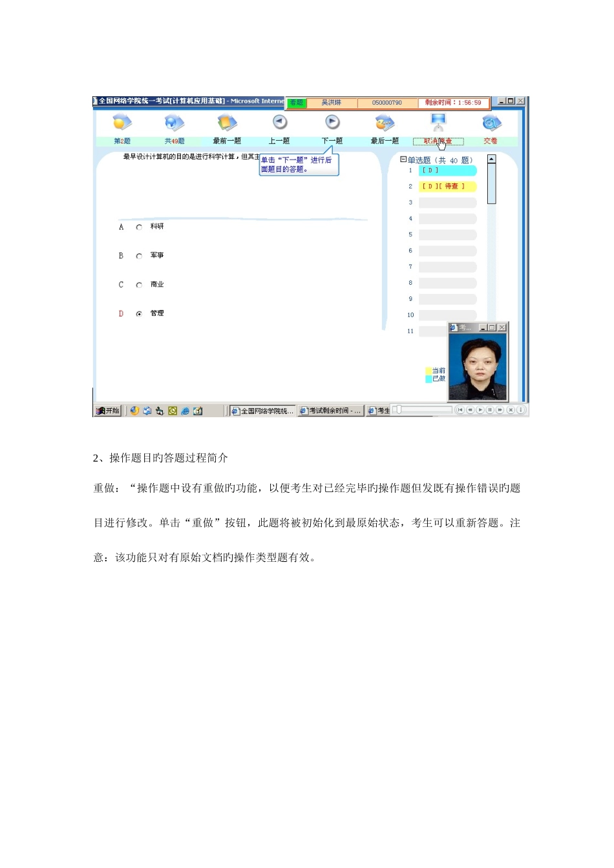Open the empty question 10 slot
Screen dimensions: 614x868
click(x=448, y=315)
